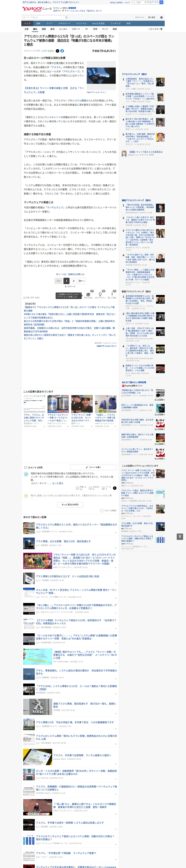Screen dimensions: 186x868
Task: Open アサヒ障害1カ月復旧めど立たず article link
Action: 68,576
